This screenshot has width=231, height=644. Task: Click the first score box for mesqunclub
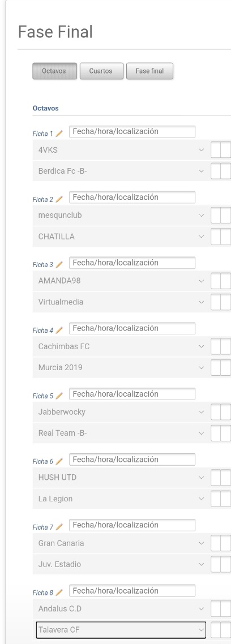tap(216, 215)
